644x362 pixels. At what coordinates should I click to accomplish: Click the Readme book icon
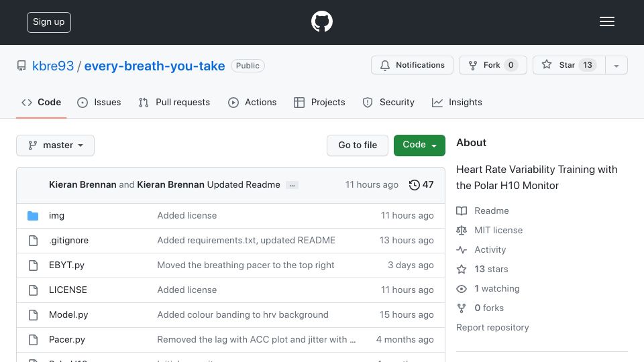462,211
